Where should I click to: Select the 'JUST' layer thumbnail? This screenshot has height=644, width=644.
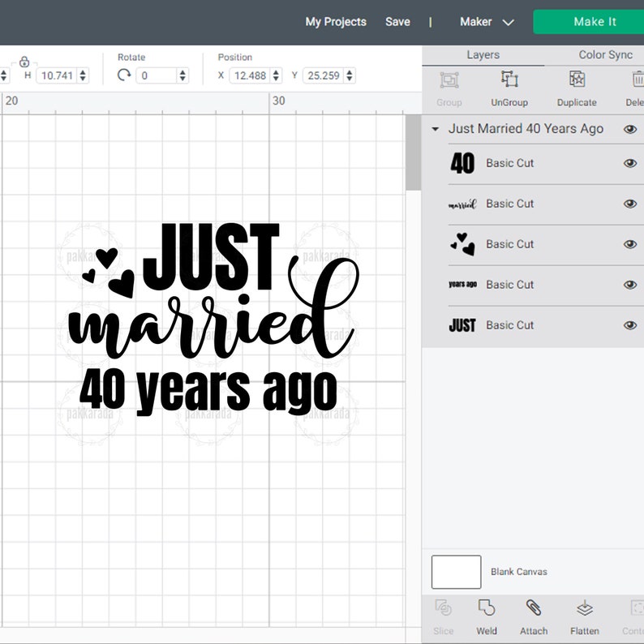click(462, 325)
